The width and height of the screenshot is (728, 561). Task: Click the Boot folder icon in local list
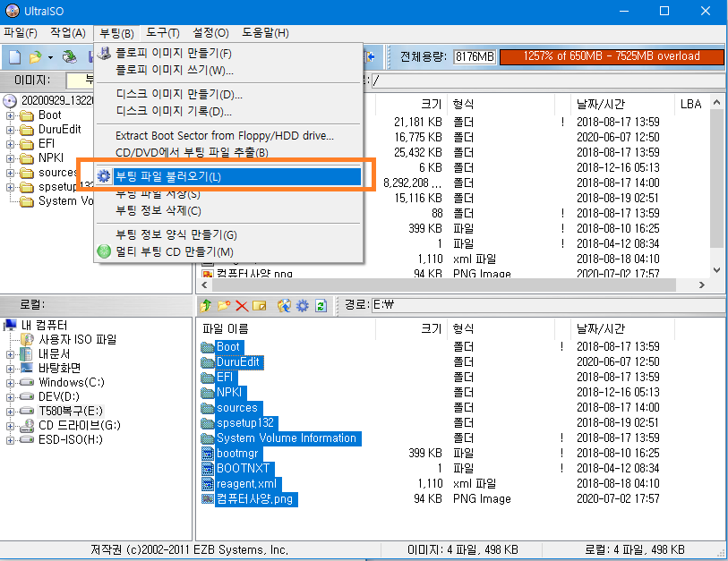click(x=208, y=347)
